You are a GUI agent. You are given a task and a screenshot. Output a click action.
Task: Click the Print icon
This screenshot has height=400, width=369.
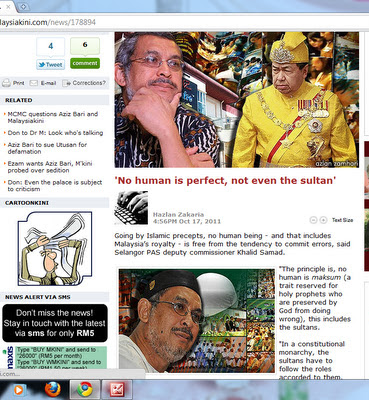click(6, 83)
